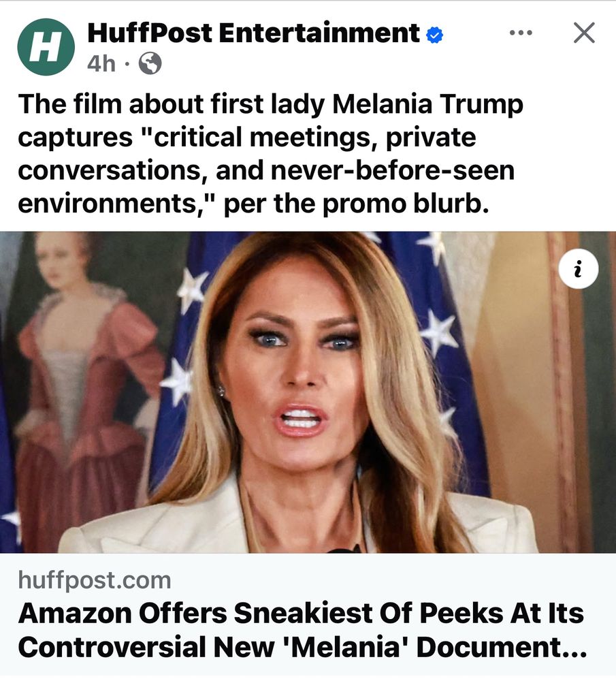The width and height of the screenshot is (616, 681).
Task: Open the 'Amazon Offers Sneakiest Of Peeks' headline
Action: pyautogui.click(x=302, y=630)
